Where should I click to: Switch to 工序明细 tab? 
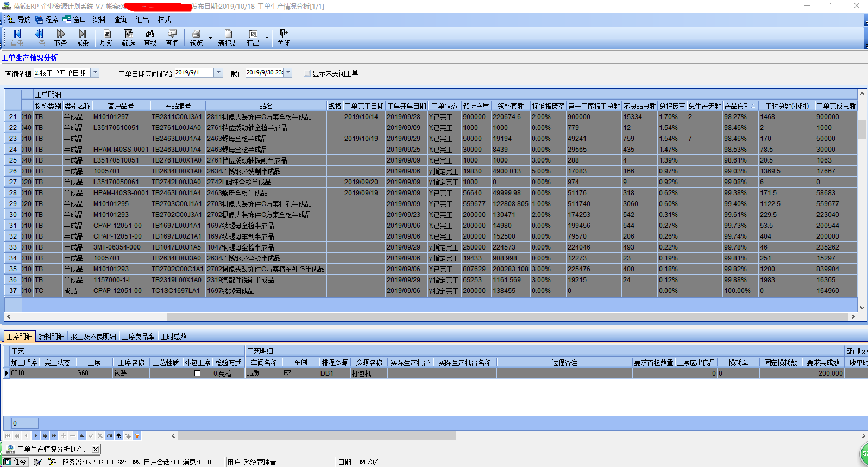20,337
